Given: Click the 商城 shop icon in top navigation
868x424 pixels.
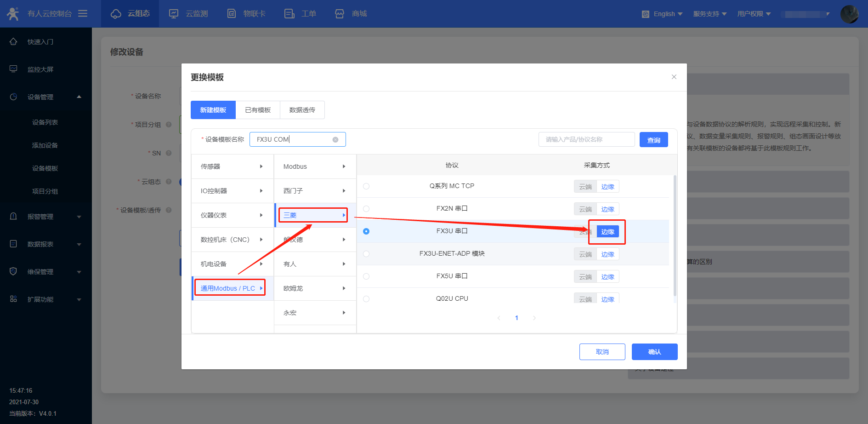Looking at the screenshot, I should click(x=340, y=14).
